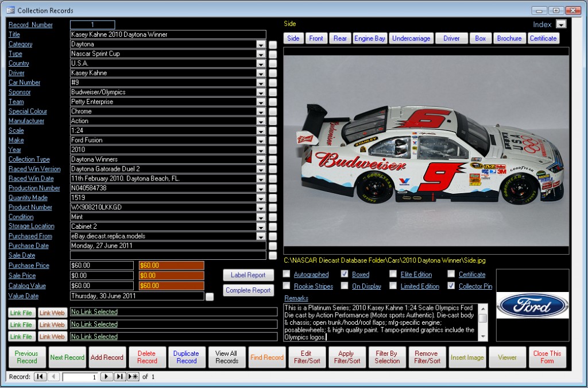Click the small square button beside Condition field
The height and width of the screenshot is (388, 588).
pos(273,217)
